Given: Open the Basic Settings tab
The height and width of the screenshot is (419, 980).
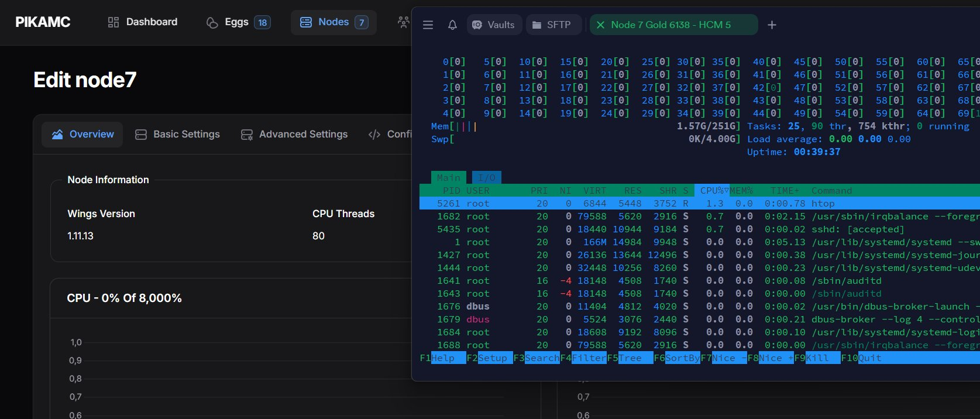Looking at the screenshot, I should click(177, 135).
